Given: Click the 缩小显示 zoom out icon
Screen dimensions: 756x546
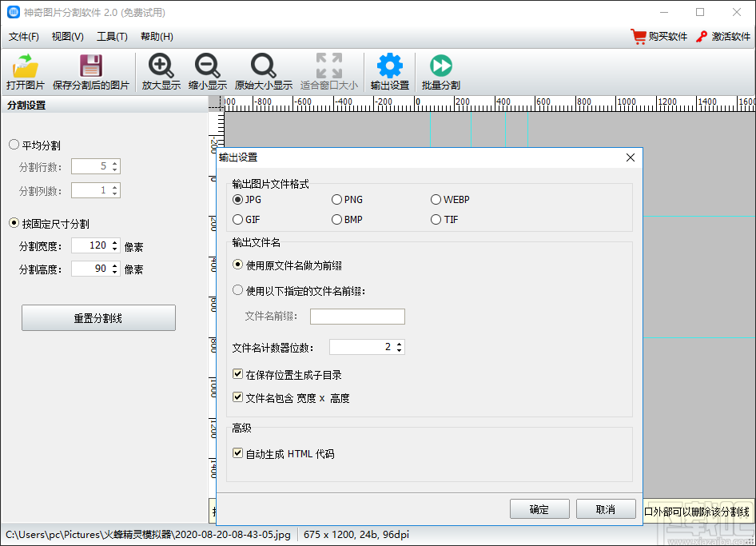Looking at the screenshot, I should point(207,66).
